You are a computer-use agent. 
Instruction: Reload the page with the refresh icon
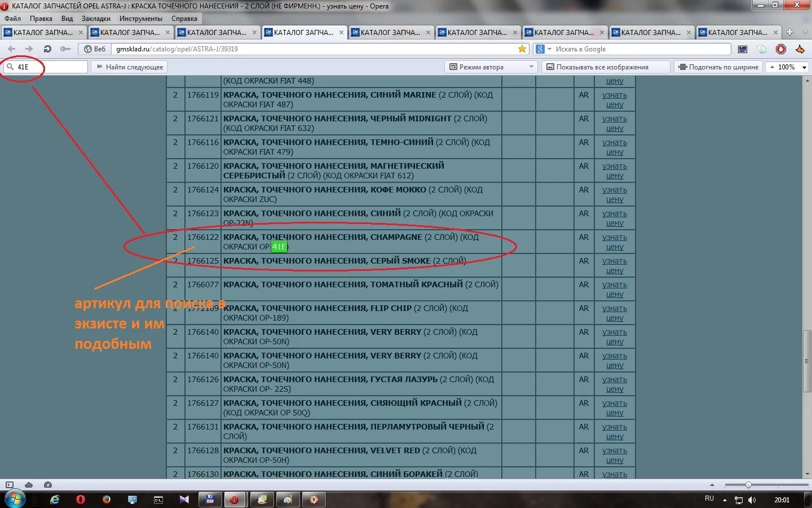click(x=47, y=49)
